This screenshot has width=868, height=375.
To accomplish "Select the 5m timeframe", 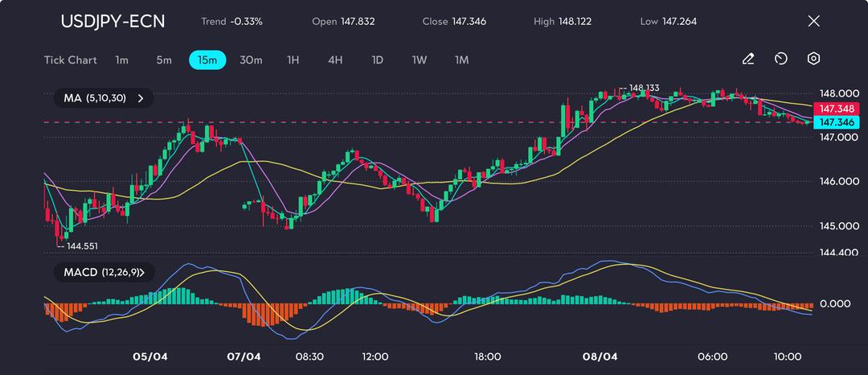I will click(x=164, y=60).
